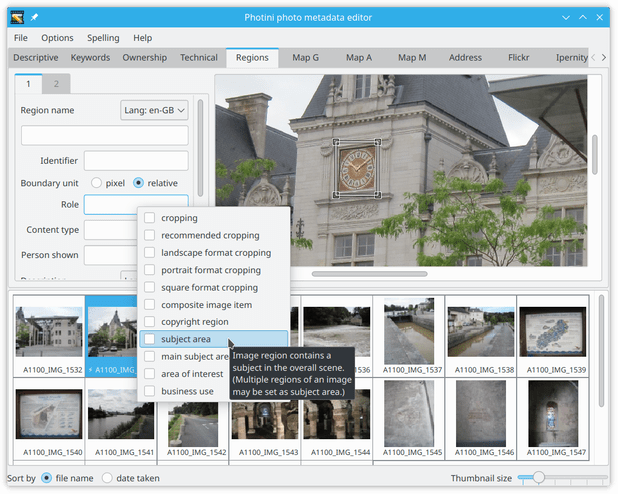Switch to the Keywords tab
The width and height of the screenshot is (618, 494).
(90, 58)
